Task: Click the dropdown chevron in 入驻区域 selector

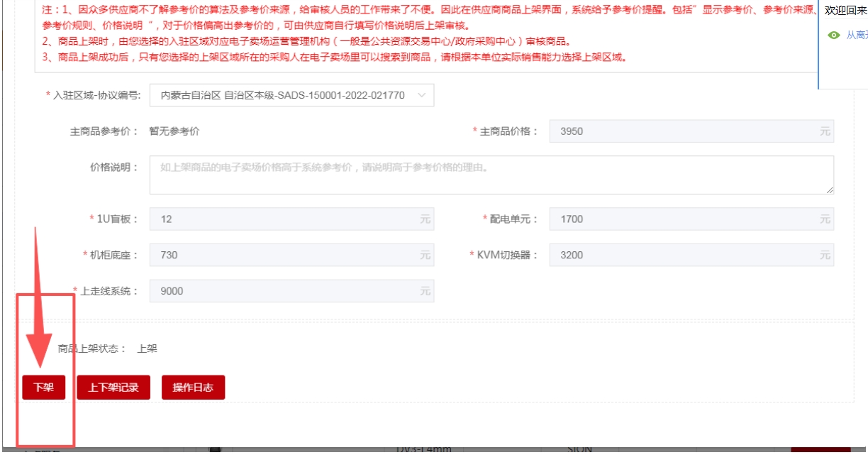Action: tap(422, 95)
